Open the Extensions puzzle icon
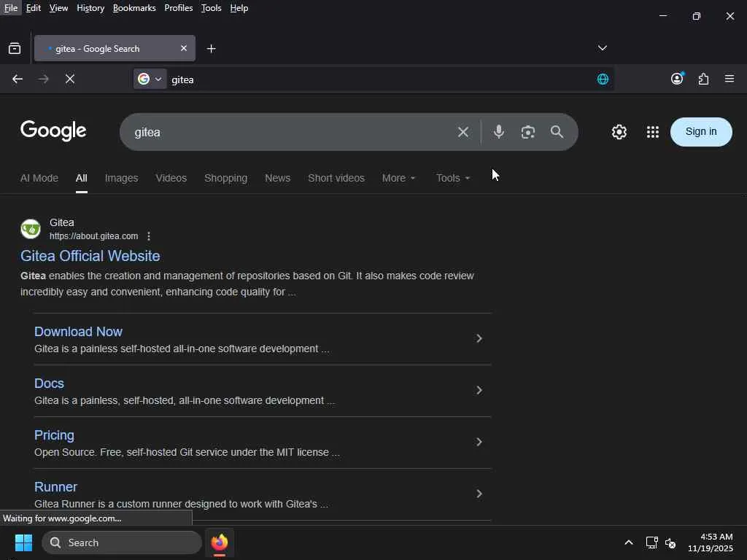This screenshot has width=747, height=560. [x=703, y=79]
